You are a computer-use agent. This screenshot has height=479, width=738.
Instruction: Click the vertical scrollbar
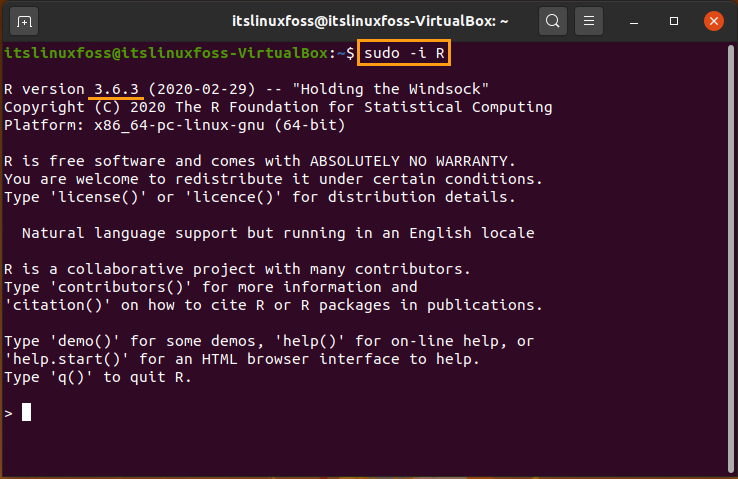(x=730, y=259)
